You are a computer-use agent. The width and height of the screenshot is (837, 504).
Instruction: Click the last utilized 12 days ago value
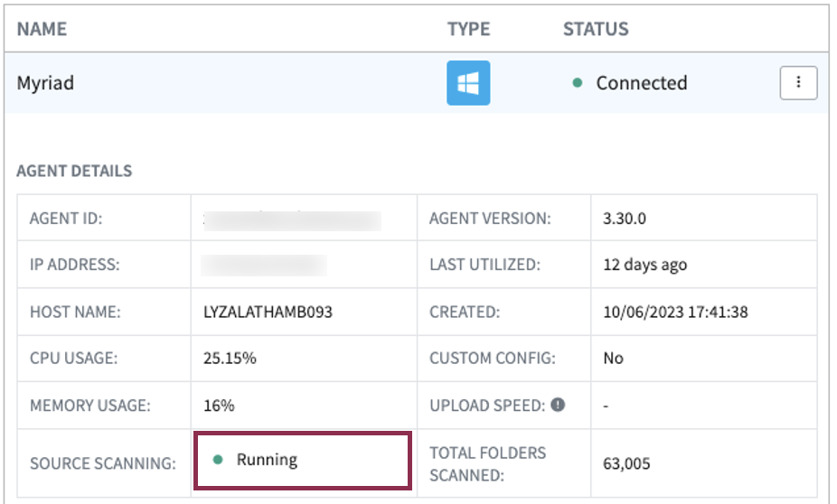(644, 265)
